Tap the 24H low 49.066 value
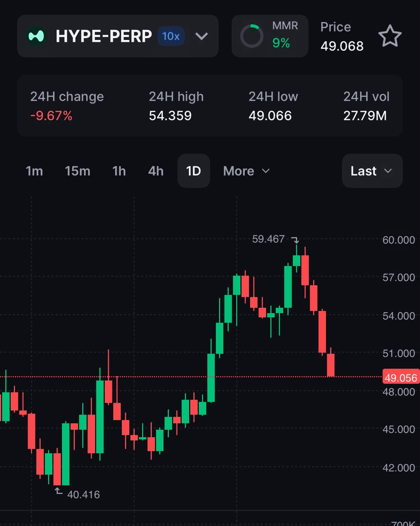 click(x=270, y=116)
